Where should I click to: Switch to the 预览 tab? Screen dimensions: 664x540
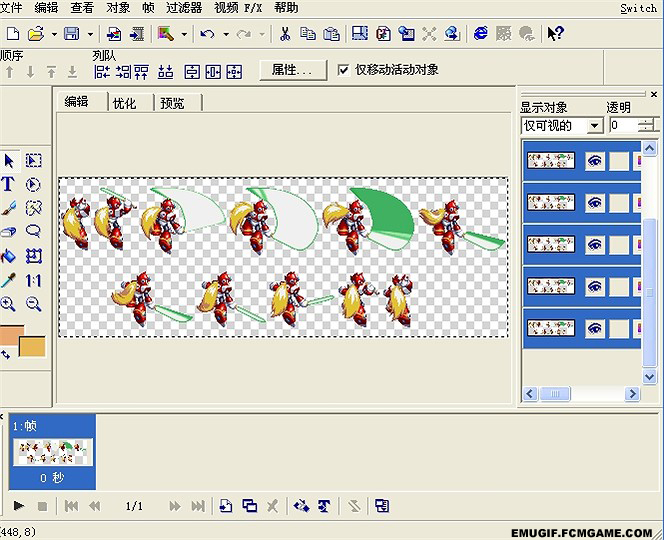(x=172, y=103)
